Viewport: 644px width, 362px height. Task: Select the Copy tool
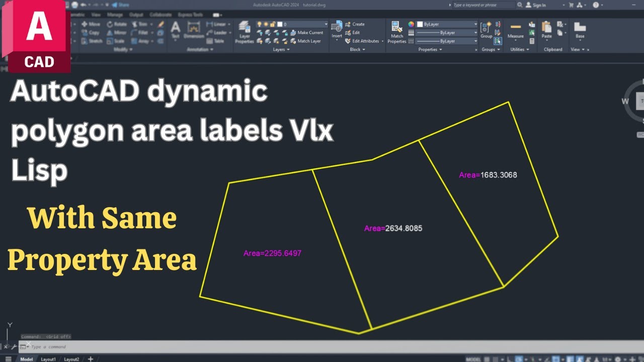pyautogui.click(x=90, y=33)
